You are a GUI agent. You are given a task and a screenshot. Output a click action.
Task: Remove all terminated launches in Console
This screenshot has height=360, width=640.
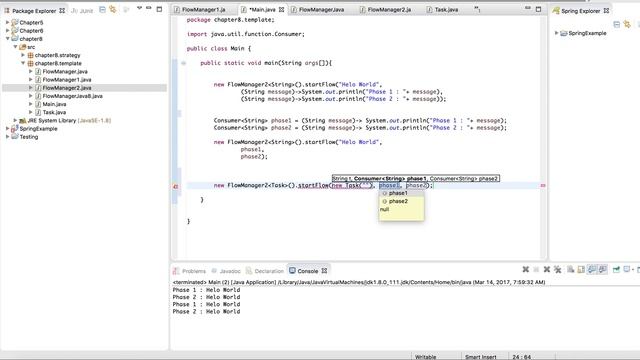(558, 269)
